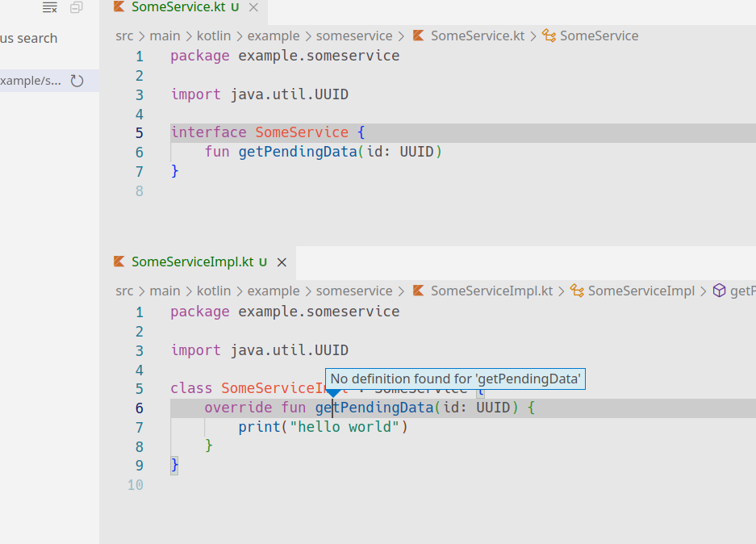Image resolution: width=756 pixels, height=544 pixels.
Task: Click the 'No definition found' tooltip message
Action: pos(455,379)
